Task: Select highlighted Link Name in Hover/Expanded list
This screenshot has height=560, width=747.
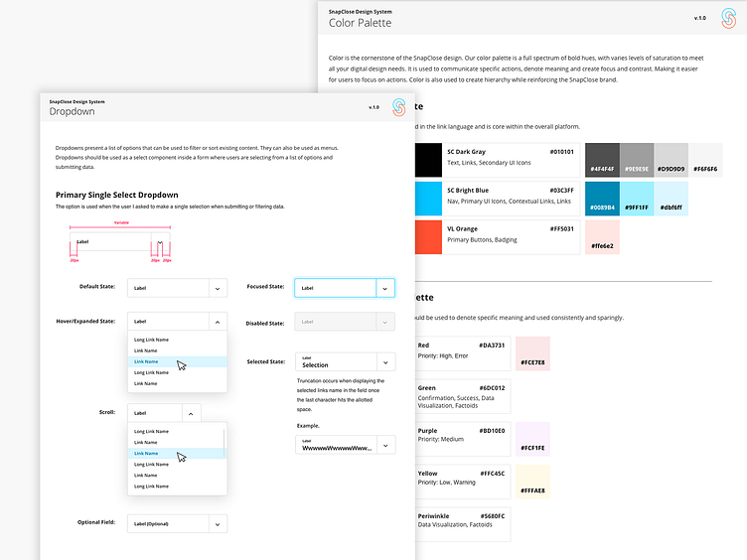Action: [x=177, y=361]
